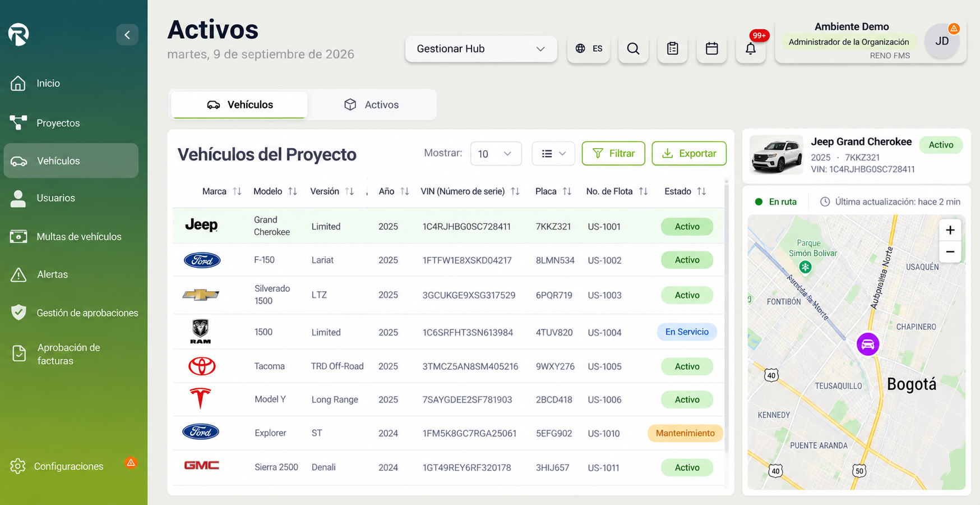Click the Filtrar button
Screen dimensions: 980x505
613,154
